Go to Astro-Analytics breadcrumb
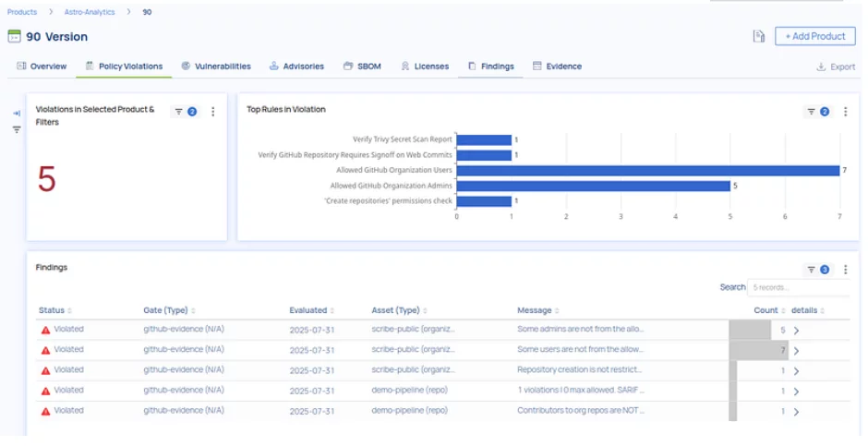This screenshot has width=868, height=446. point(90,12)
